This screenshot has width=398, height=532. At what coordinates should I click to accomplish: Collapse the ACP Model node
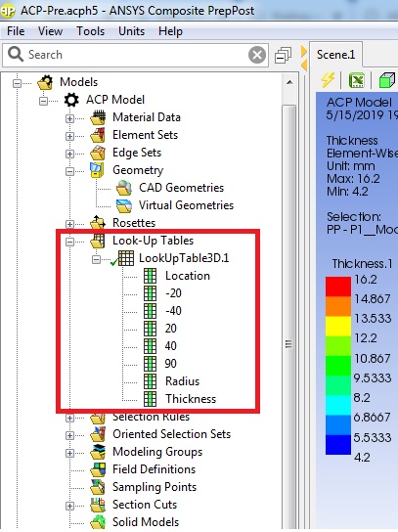pos(43,101)
